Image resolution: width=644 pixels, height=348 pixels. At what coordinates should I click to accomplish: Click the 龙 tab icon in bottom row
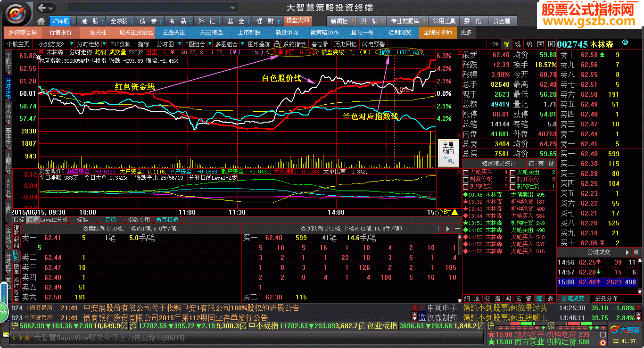518,298
